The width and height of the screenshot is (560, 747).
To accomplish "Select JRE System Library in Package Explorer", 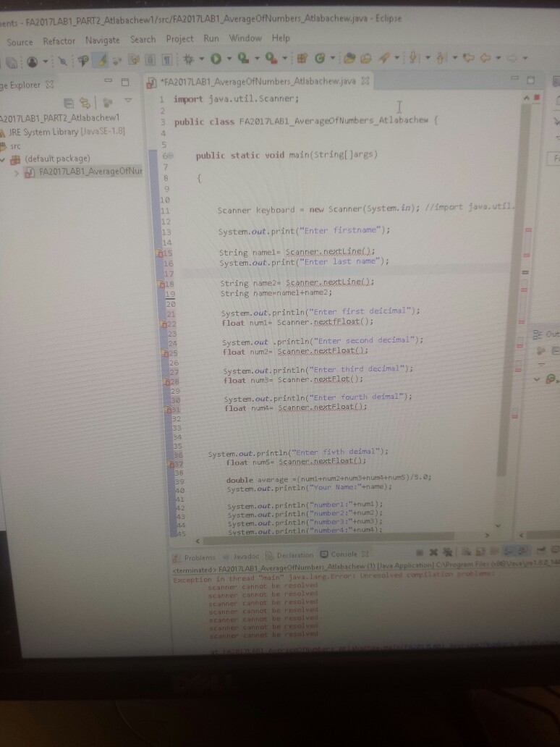I will [62, 131].
